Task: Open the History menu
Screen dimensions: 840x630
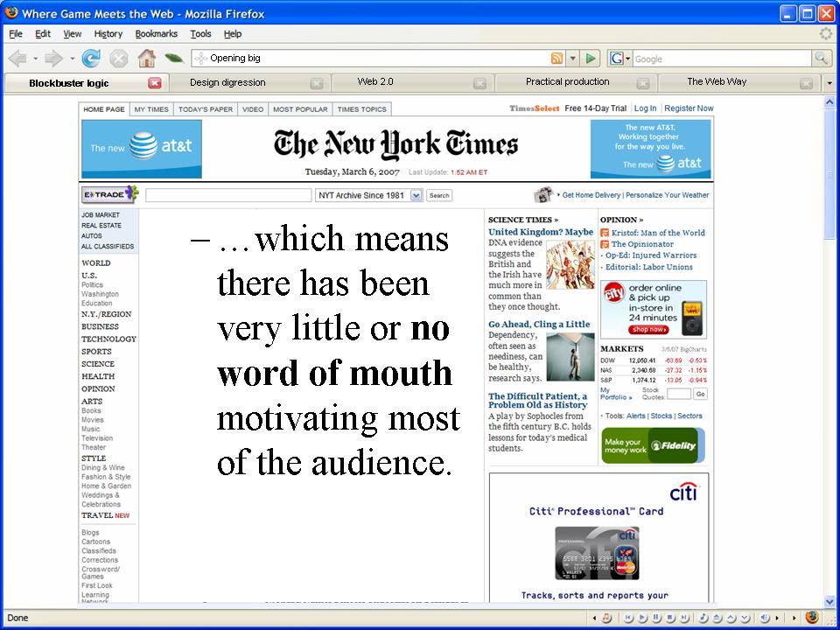Action: 108,34
